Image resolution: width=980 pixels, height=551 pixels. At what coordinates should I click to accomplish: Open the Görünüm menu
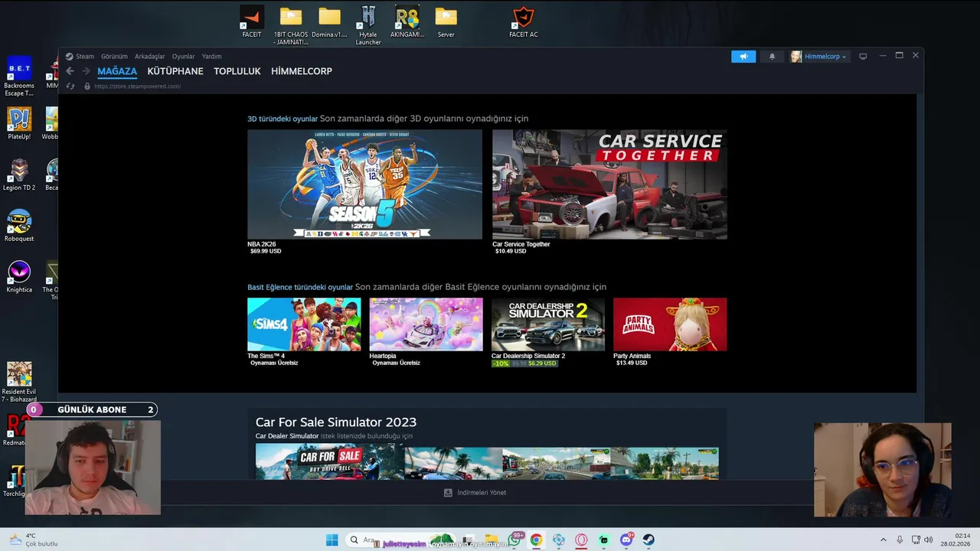click(114, 57)
